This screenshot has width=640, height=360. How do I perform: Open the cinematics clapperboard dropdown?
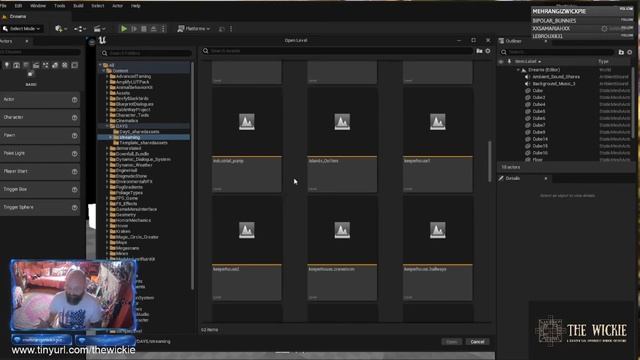(99, 29)
